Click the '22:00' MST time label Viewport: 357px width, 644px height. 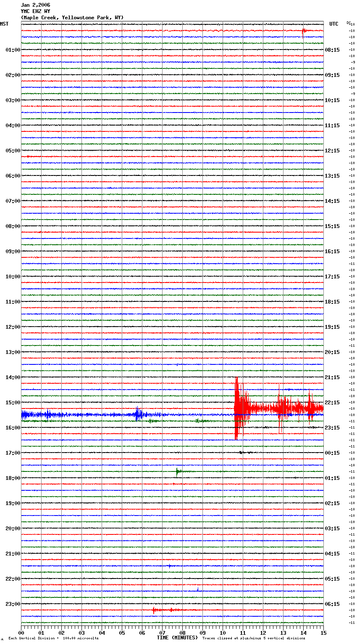[x=13, y=579]
